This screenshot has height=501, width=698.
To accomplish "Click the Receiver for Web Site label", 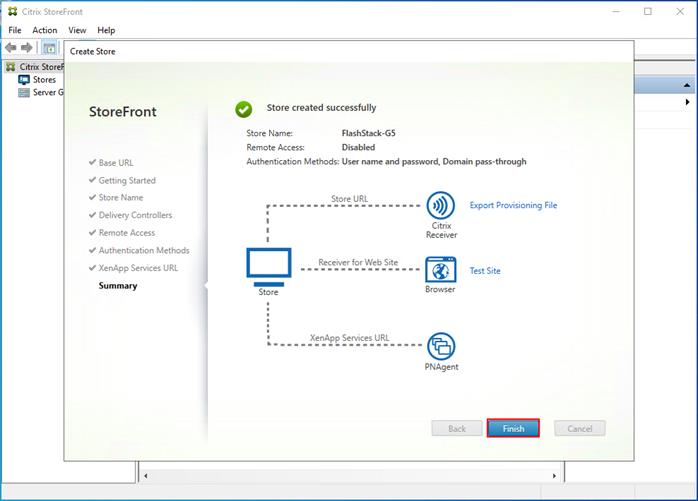I will 358,262.
